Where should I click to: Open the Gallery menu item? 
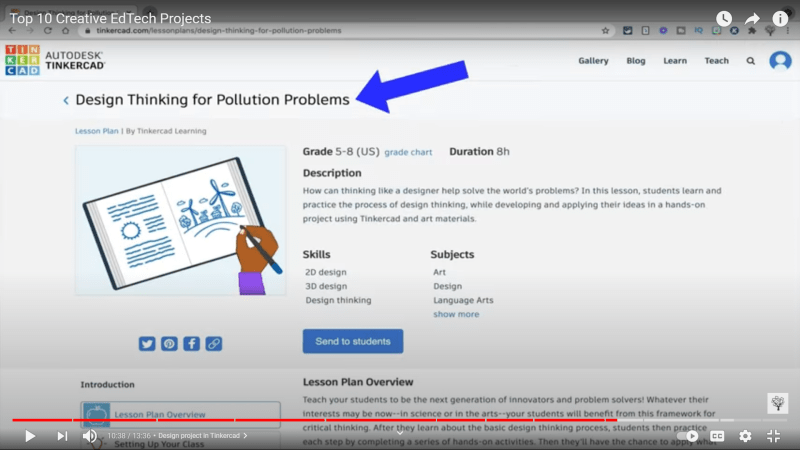pyautogui.click(x=593, y=61)
